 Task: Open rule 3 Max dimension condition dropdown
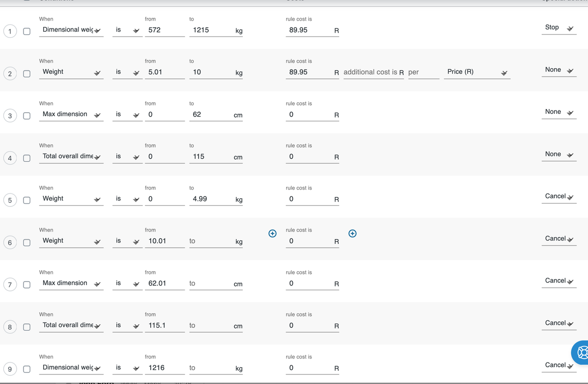point(71,114)
